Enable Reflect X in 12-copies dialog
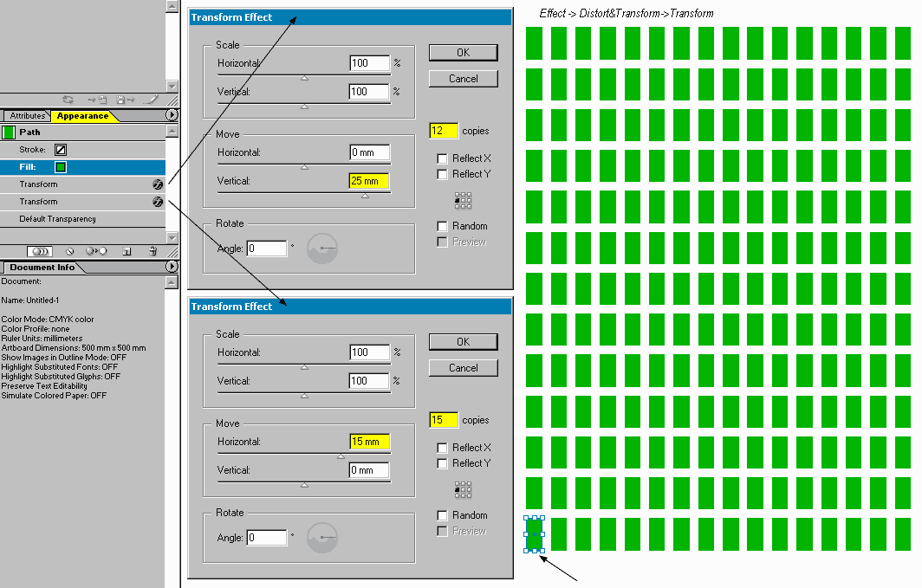The image size is (922, 588). (x=442, y=158)
